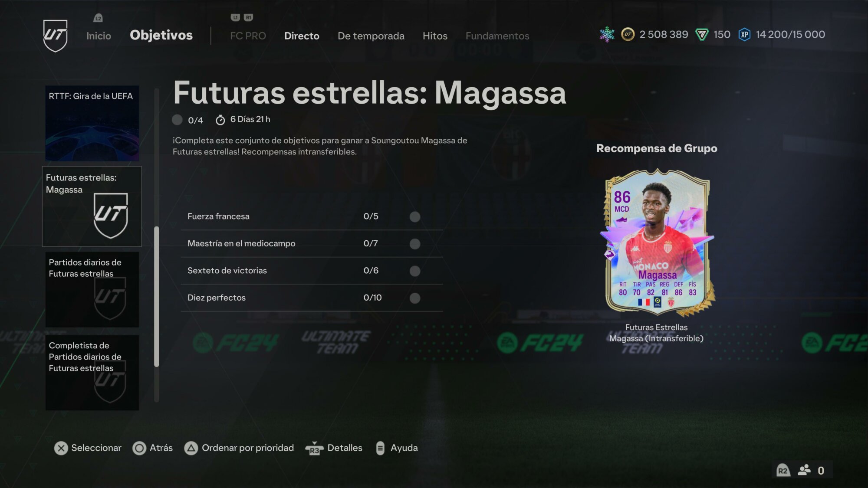Open the Sexteto de victorias objective row

(312, 271)
